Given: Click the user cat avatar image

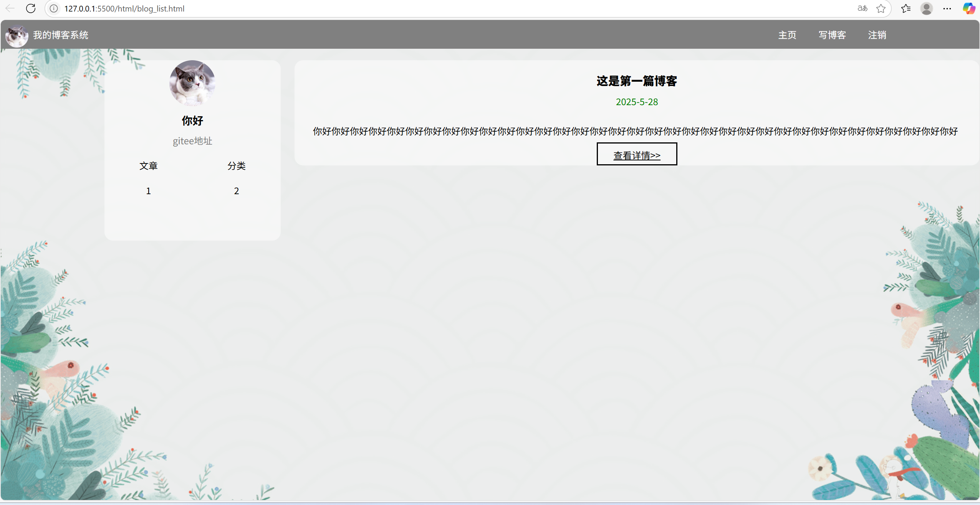Looking at the screenshot, I should click(x=192, y=83).
